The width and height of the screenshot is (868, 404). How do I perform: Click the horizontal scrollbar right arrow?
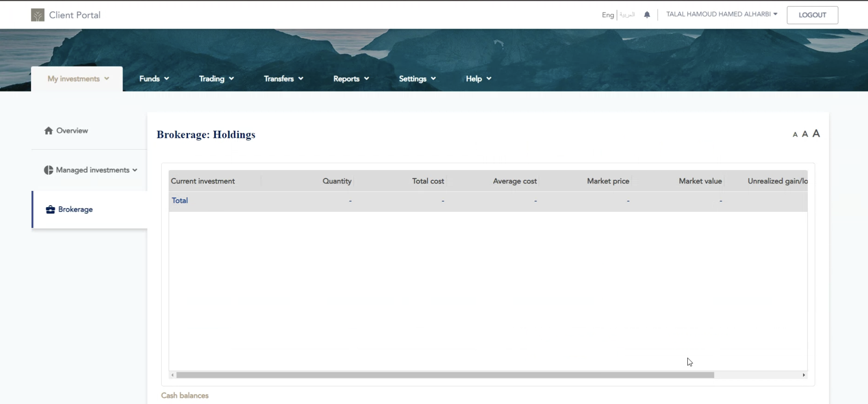click(804, 375)
